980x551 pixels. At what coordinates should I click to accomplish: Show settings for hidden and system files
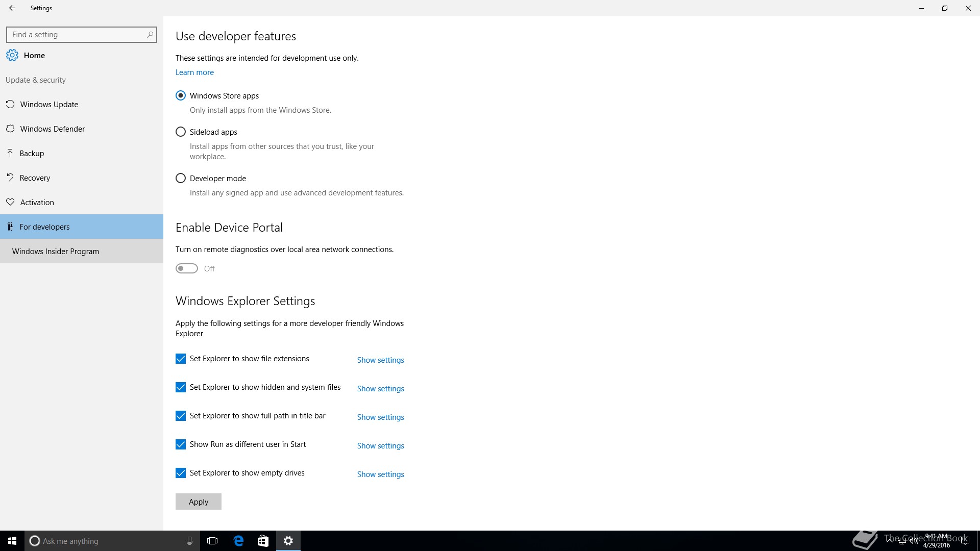click(x=380, y=389)
